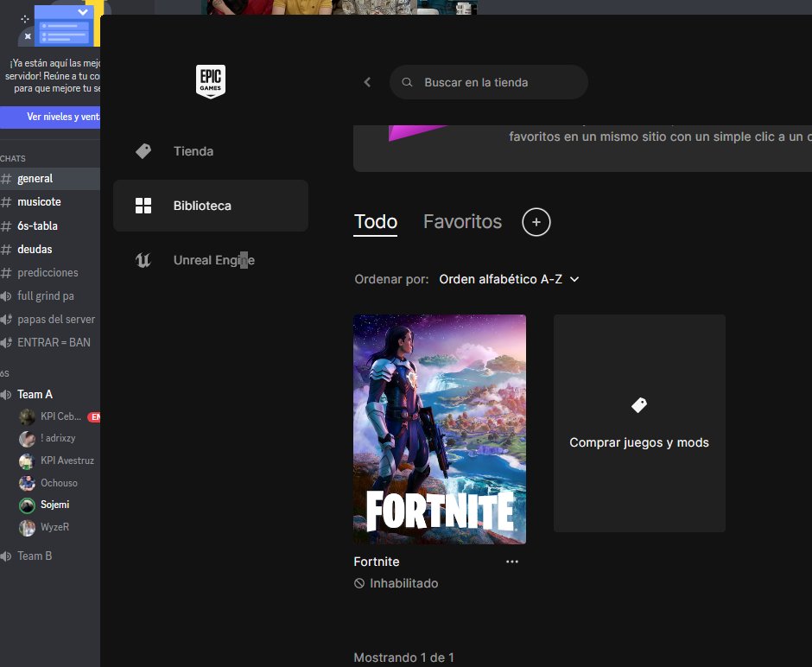This screenshot has height=667, width=812.
Task: Go back with the left chevron arrow
Action: tap(367, 82)
